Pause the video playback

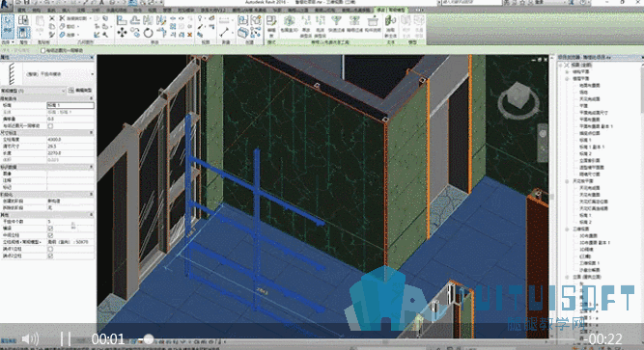tap(66, 339)
